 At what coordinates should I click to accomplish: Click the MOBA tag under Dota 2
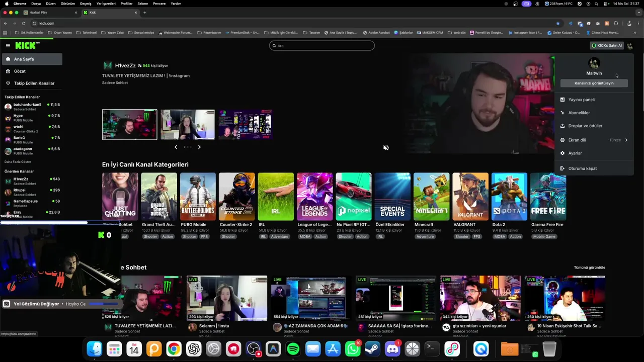(500, 236)
